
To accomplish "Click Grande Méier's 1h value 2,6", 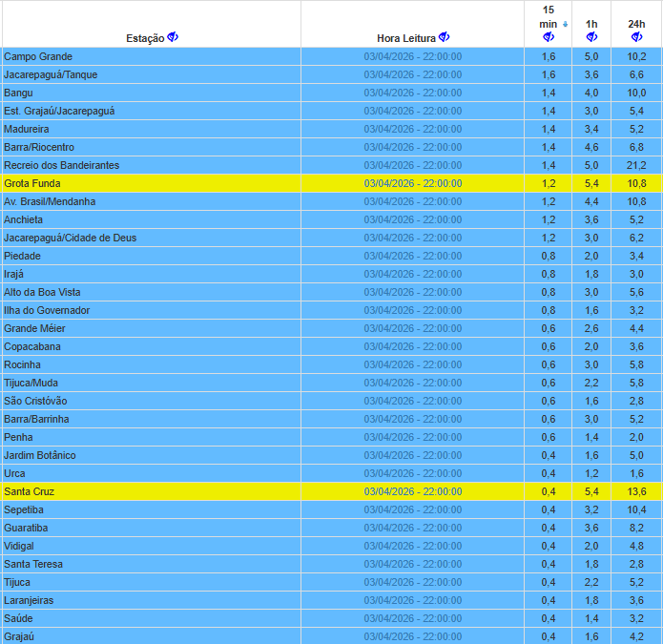I will pos(591,328).
